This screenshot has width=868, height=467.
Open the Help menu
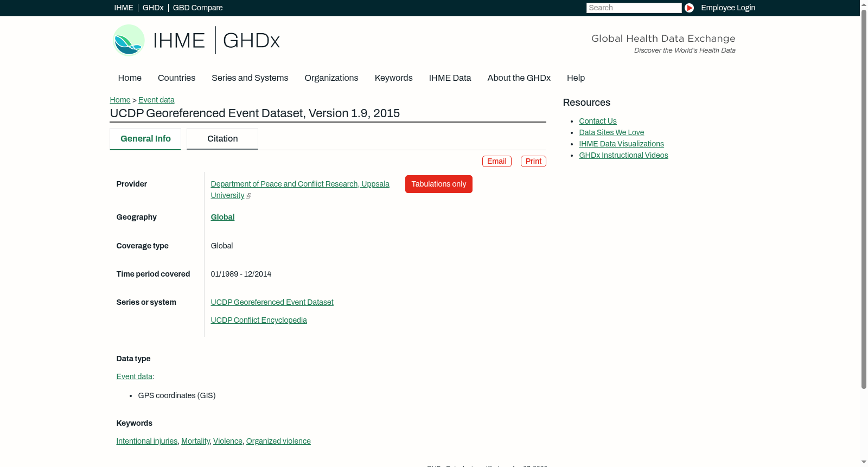coord(576,78)
